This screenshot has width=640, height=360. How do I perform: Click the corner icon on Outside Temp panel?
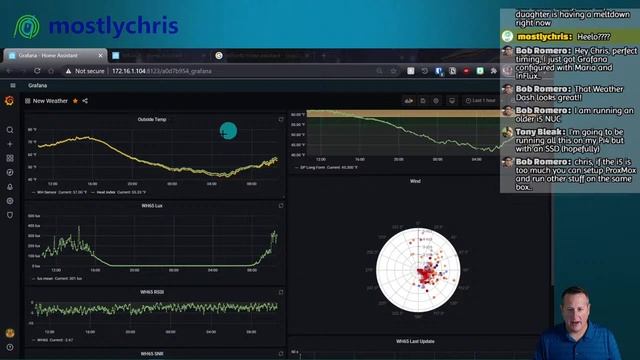click(281, 120)
